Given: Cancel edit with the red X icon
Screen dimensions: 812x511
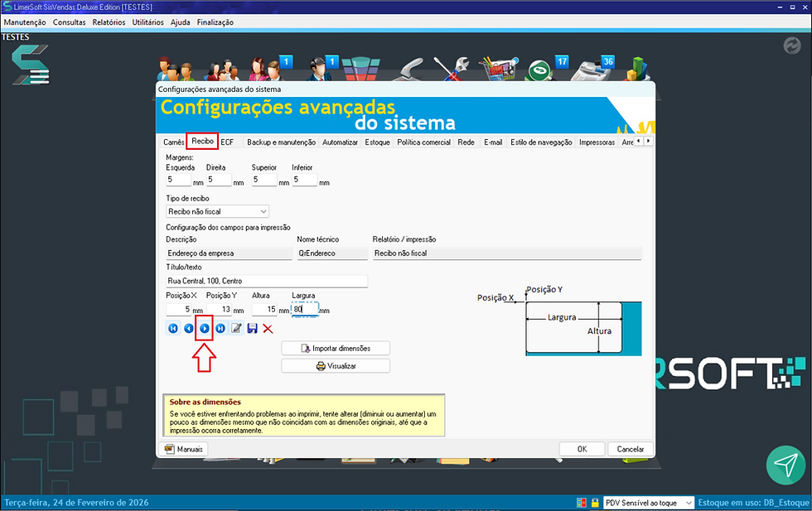Looking at the screenshot, I should pos(268,328).
